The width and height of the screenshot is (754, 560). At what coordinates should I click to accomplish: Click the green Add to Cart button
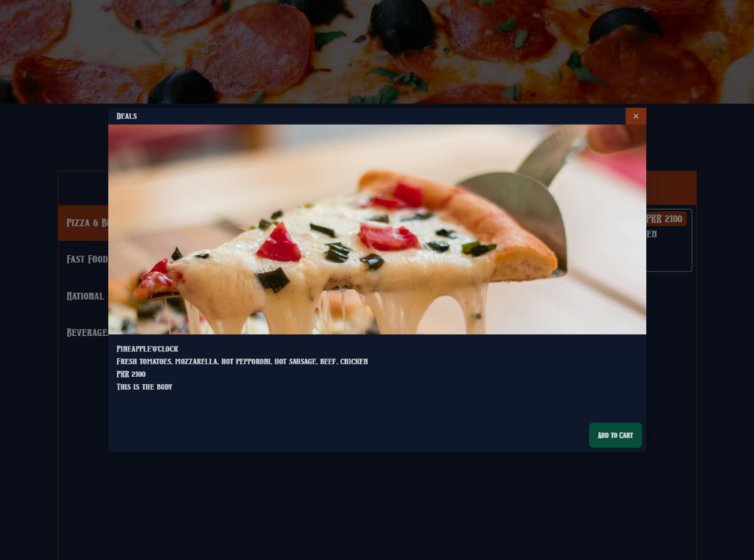tap(615, 435)
